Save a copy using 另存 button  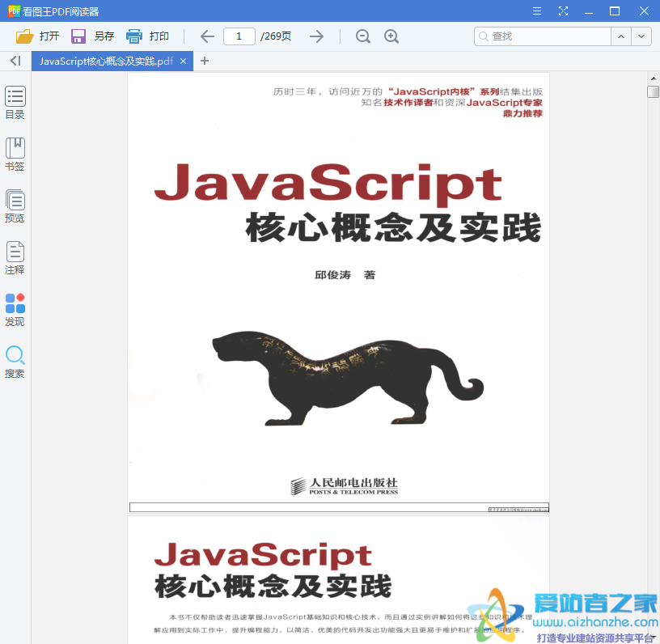coord(92,36)
